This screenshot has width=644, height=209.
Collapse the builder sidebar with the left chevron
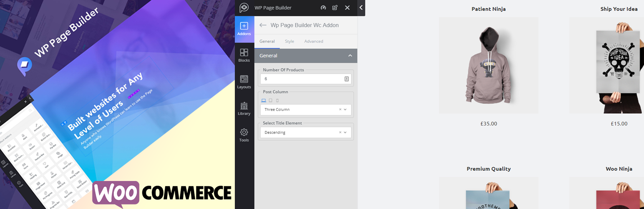361,8
